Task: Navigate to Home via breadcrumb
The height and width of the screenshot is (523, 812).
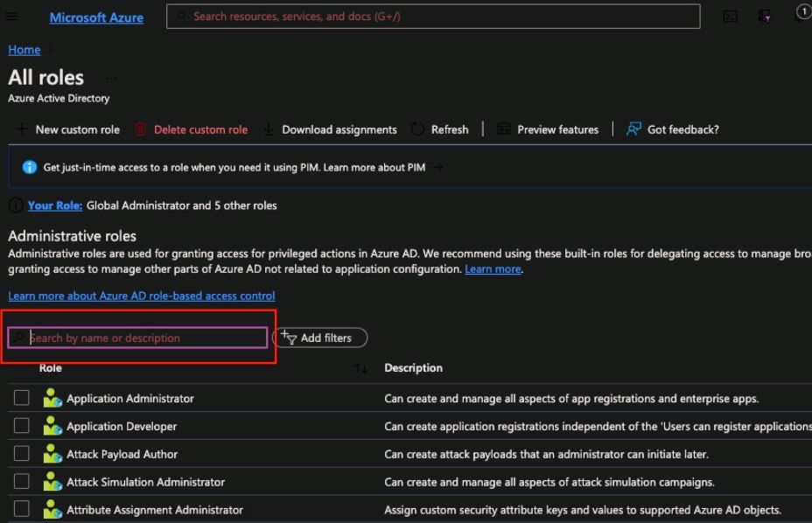Action: [x=24, y=50]
